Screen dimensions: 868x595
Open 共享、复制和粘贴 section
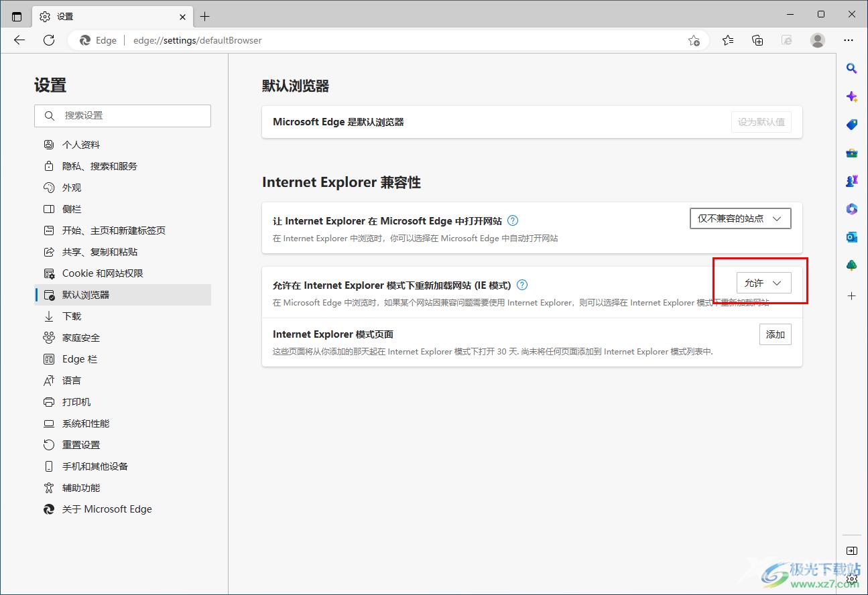pos(123,252)
